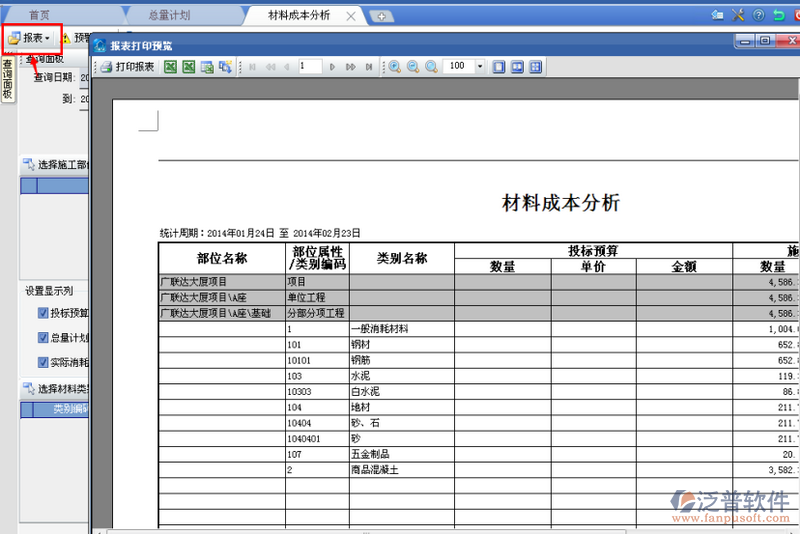Screen dimensions: 800x534
Task: Click the screwdriver and wrench settings icon
Action: (738, 15)
